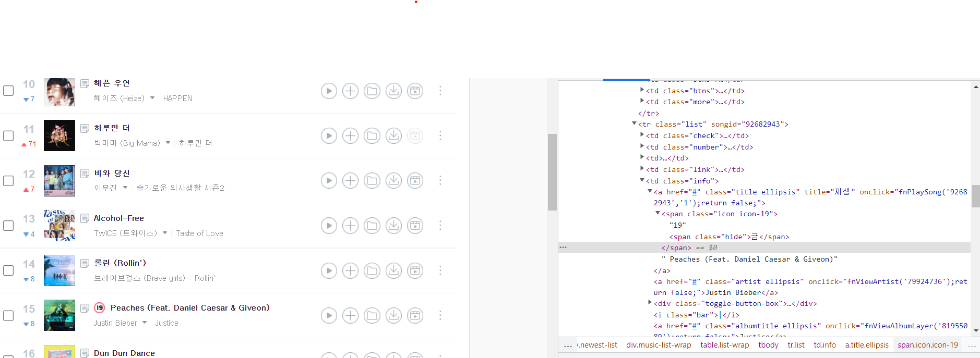The width and height of the screenshot is (980, 358).
Task: Open the artist dropdown next to 빅마마 (Big Mama)
Action: click(x=168, y=143)
